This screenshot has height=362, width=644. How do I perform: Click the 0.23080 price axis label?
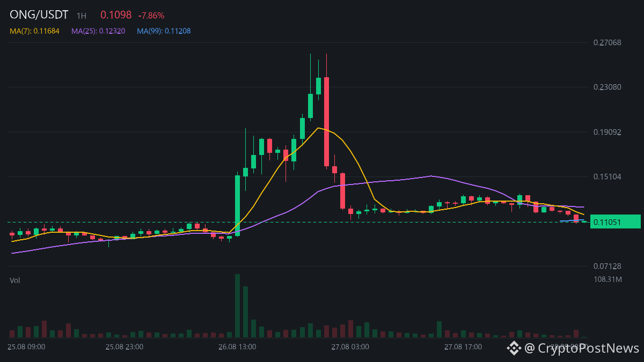607,87
